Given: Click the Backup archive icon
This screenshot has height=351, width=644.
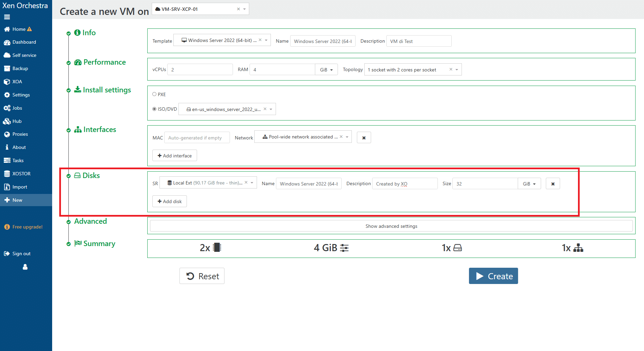Looking at the screenshot, I should [7, 68].
